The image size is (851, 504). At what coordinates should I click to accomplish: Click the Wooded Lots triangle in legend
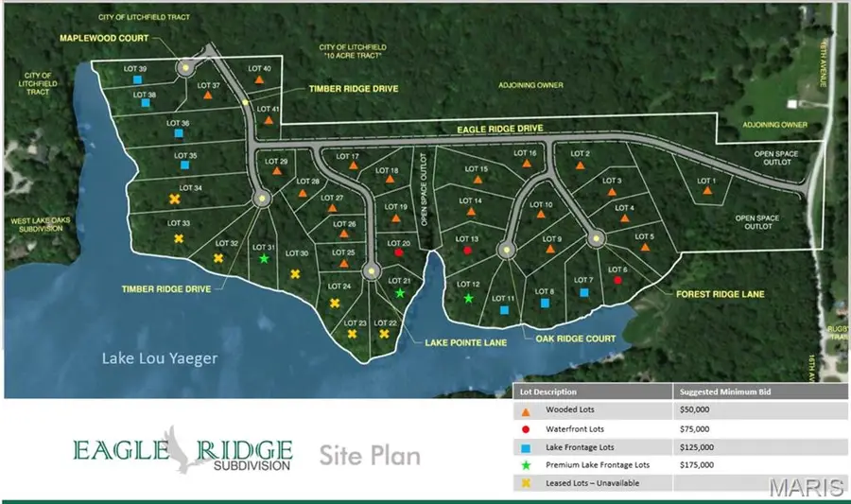(x=525, y=411)
